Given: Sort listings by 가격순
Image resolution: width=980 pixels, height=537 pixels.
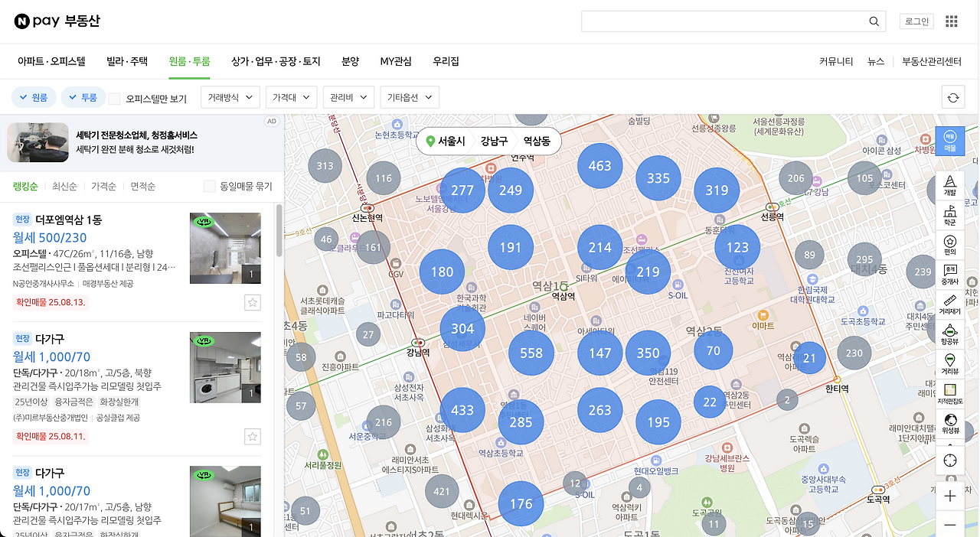Looking at the screenshot, I should tap(103, 186).
